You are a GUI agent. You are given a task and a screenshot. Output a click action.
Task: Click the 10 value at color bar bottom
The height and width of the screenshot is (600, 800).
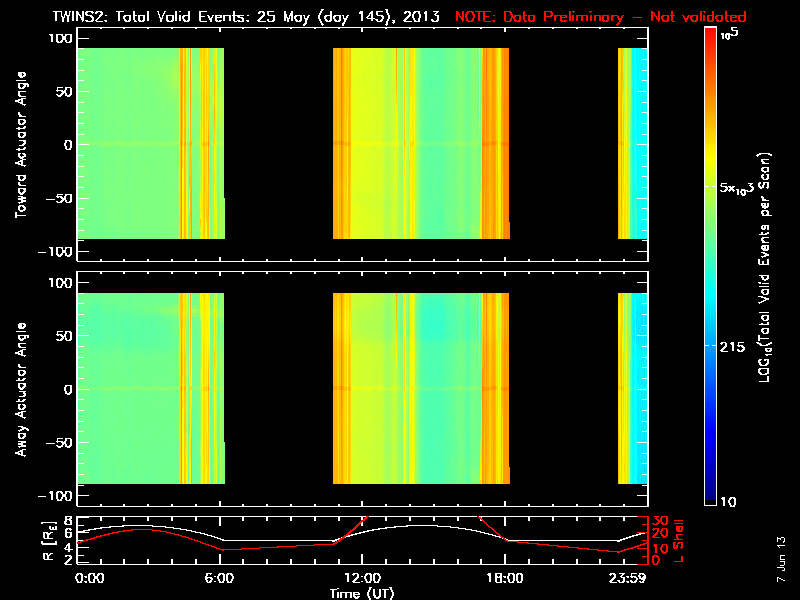coord(728,502)
